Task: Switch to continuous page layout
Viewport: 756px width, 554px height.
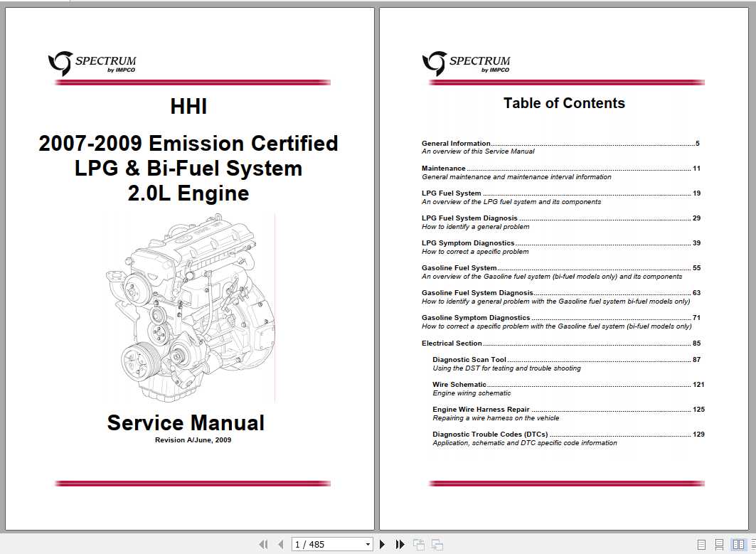Action: click(x=719, y=544)
